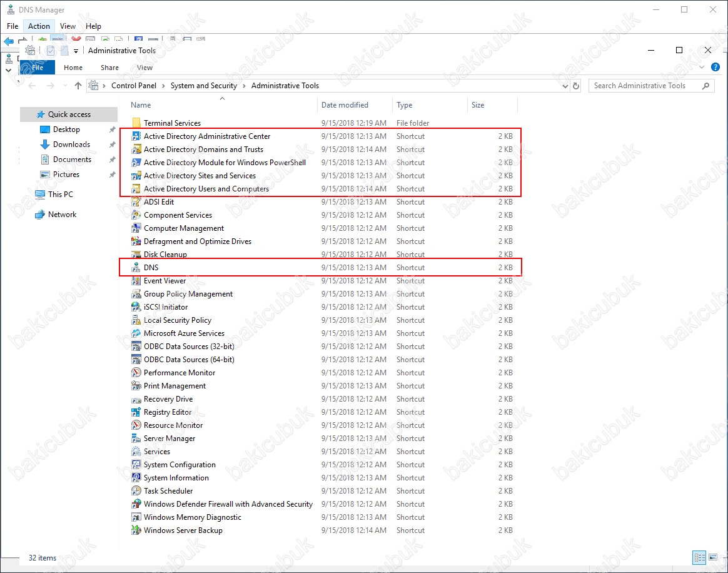Viewport: 728px width, 573px height.
Task: Click the Active Directory Sites and Services icon
Action: (x=136, y=176)
